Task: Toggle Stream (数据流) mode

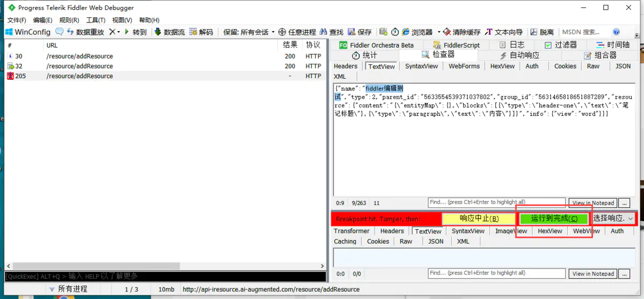Action: (x=170, y=32)
